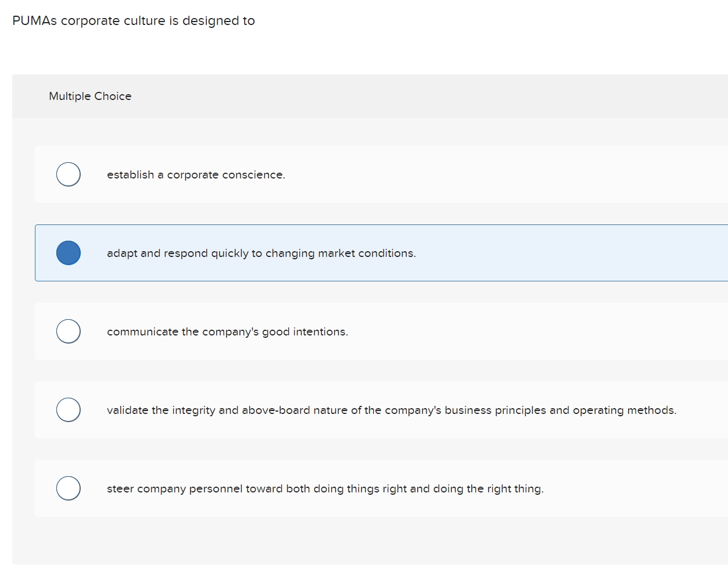Select radio for 'validate the integrity' option
Viewport: 728px width, 582px height.
click(x=69, y=410)
